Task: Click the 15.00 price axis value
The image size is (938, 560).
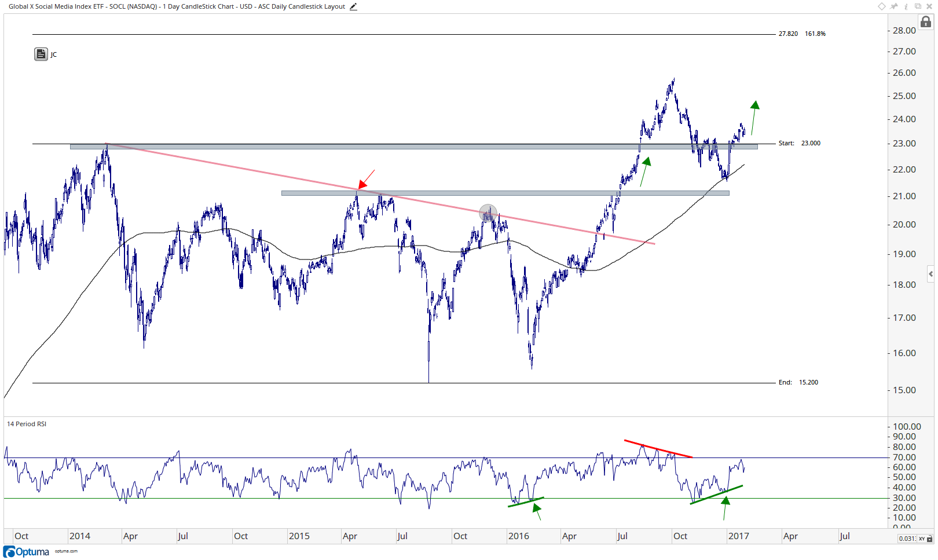Action: (904, 390)
